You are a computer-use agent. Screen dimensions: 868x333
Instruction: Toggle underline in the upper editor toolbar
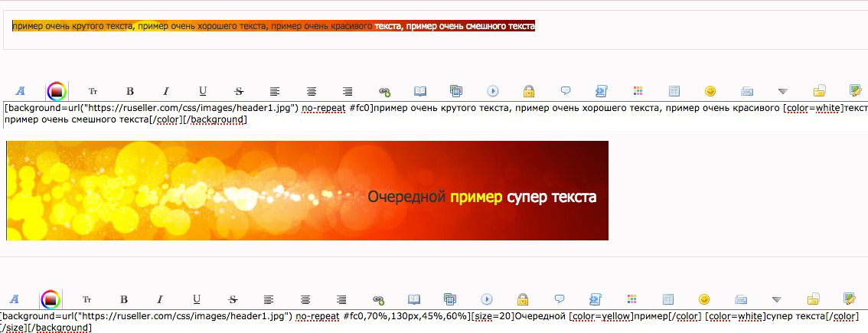point(203,91)
